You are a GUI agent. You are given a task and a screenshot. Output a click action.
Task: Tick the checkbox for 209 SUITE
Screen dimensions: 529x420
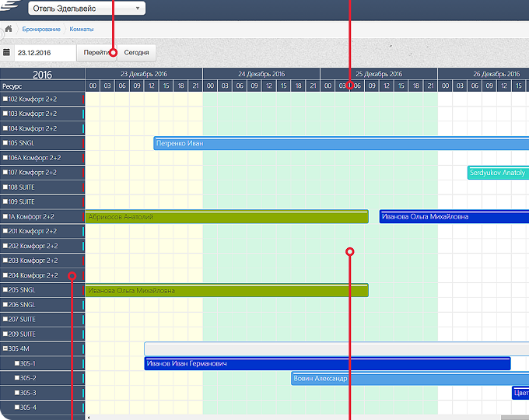tap(5, 334)
